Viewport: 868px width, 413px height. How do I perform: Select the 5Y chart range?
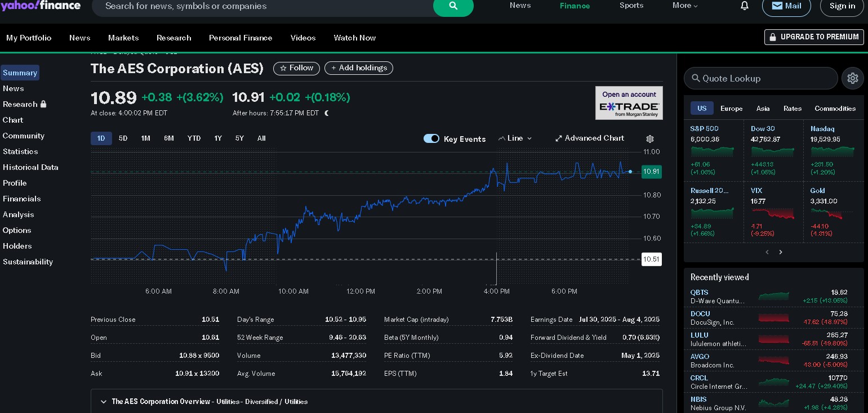pos(239,138)
